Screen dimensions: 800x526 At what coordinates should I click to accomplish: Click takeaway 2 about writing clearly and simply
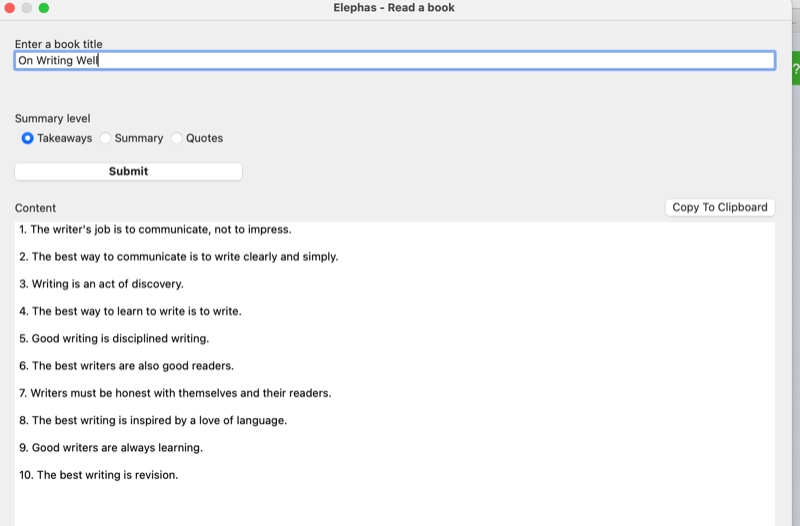coord(179,256)
